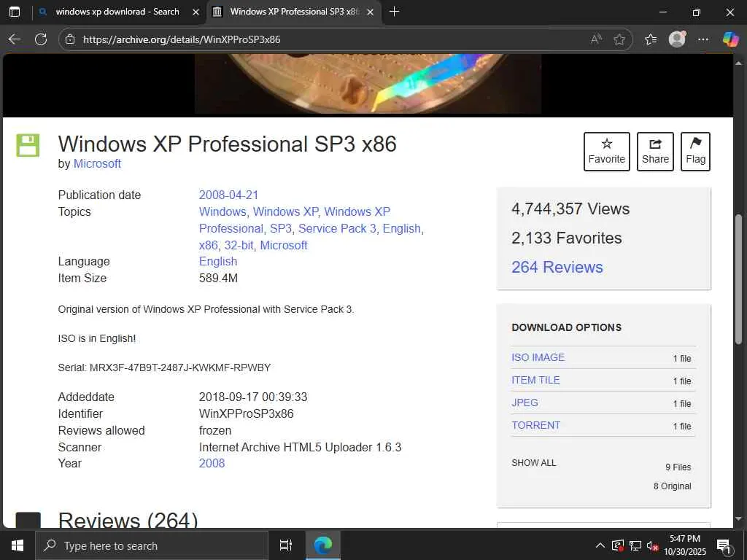Open the taskbar clock and date
The height and width of the screenshot is (560, 747).
coord(685,545)
